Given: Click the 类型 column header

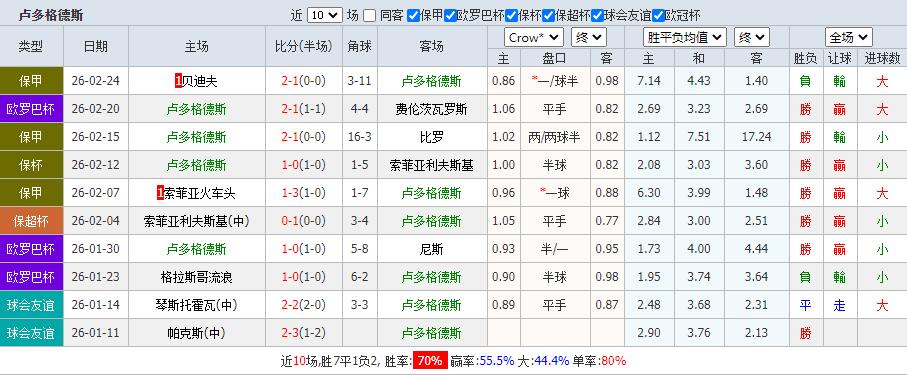Looking at the screenshot, I should (31, 47).
